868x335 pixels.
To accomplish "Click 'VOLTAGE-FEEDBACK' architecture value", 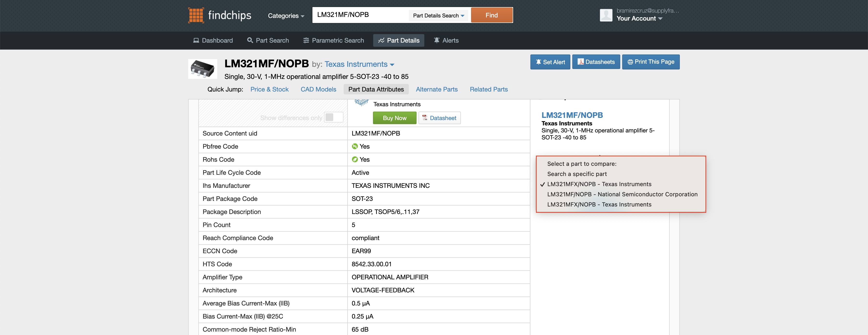I will pos(383,290).
